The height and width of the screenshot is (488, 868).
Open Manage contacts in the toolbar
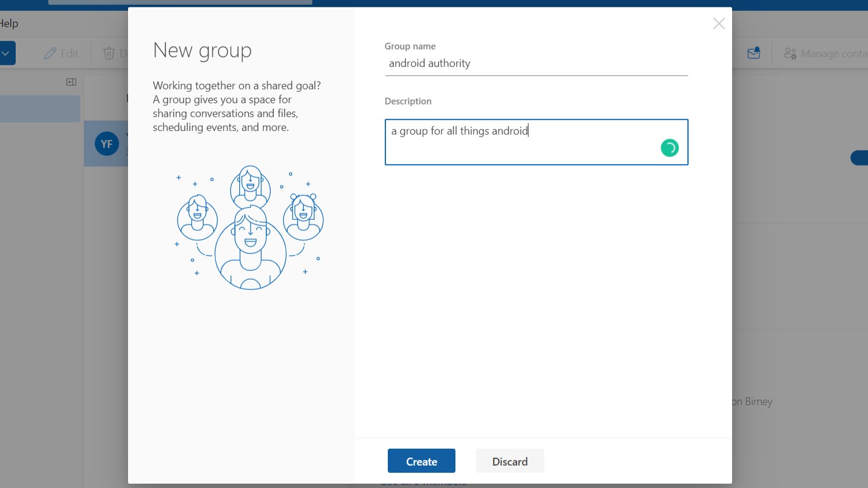pyautogui.click(x=825, y=53)
